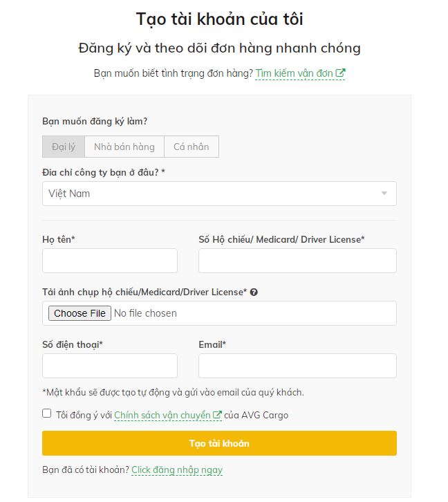This screenshot has width=448, height=502.
Task: Choose the Cá nhân registration type
Action: click(192, 147)
